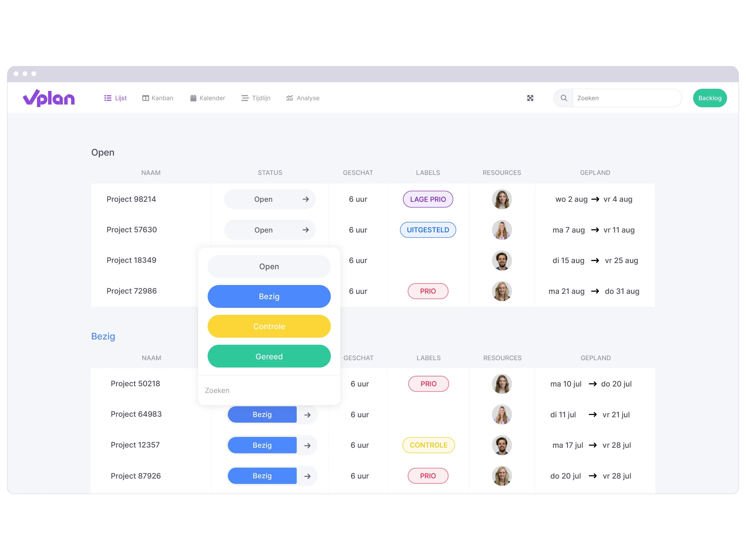Open status dropdown for Project 18349

268,266
